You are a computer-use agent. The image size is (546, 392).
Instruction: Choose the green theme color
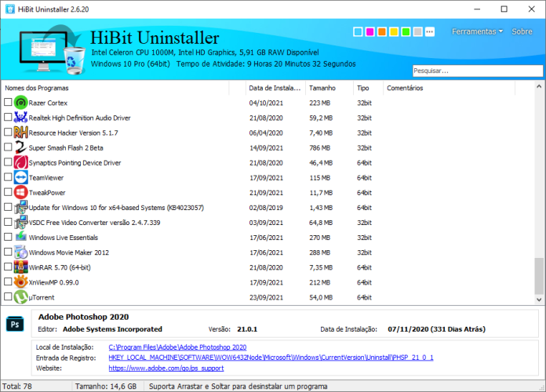(x=406, y=32)
